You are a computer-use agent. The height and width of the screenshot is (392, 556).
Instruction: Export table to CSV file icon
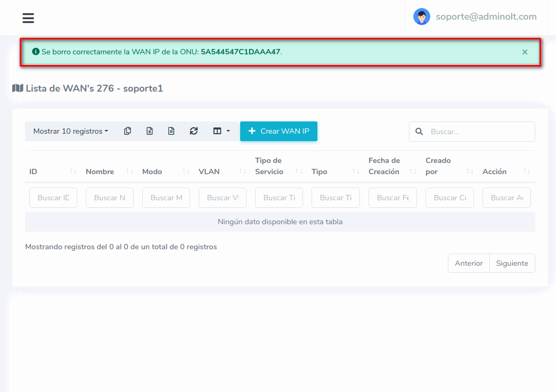171,131
